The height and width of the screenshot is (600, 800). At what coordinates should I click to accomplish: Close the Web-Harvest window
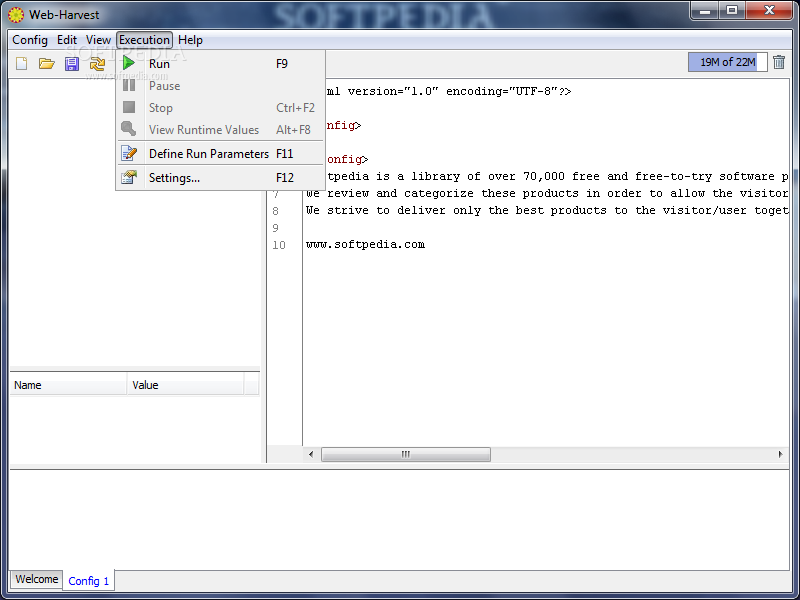click(769, 10)
